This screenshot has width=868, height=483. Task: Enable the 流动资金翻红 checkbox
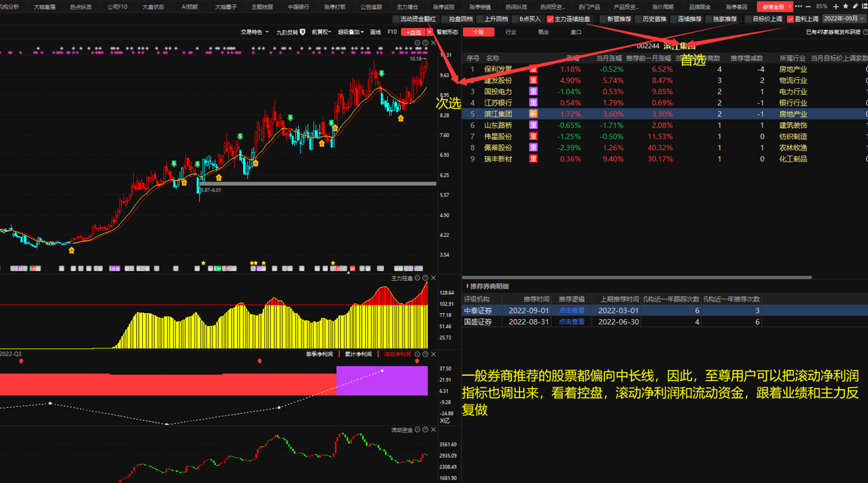click(396, 19)
